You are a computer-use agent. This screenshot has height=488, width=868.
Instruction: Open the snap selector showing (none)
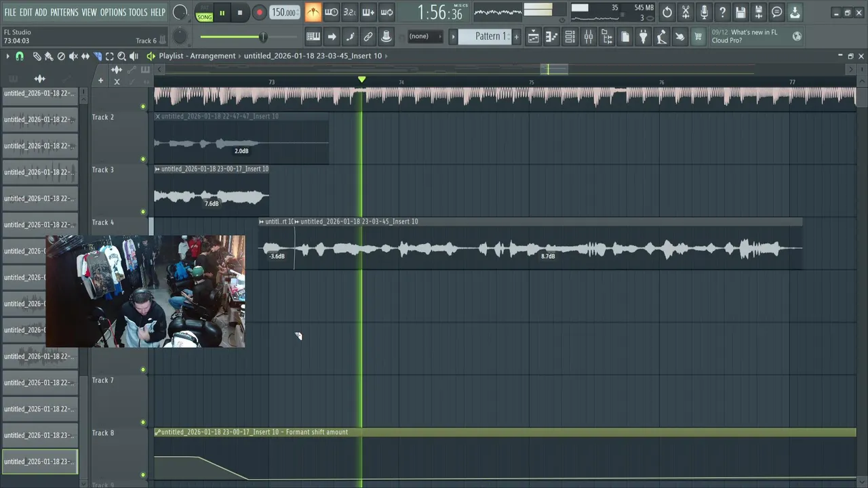tap(425, 37)
